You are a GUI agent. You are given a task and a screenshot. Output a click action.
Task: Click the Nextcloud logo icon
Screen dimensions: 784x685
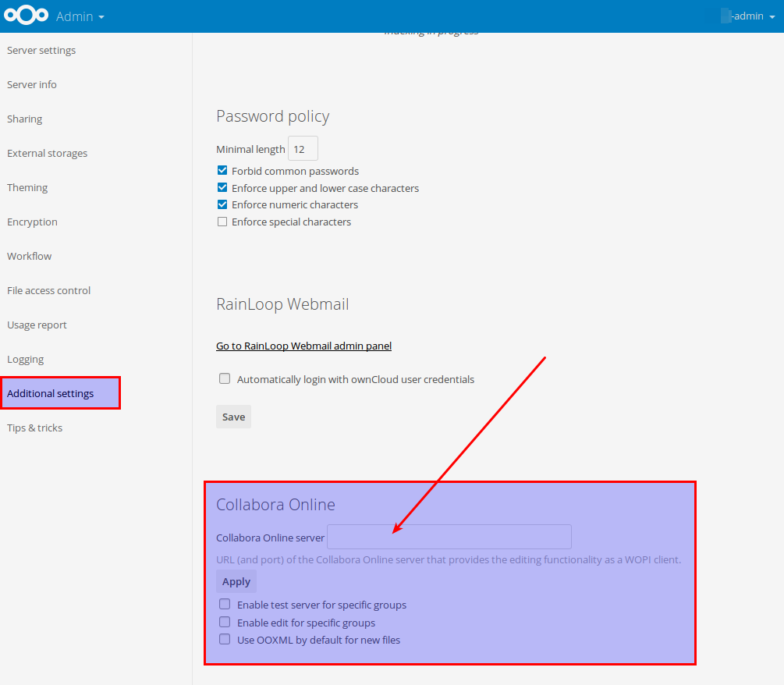[26, 16]
